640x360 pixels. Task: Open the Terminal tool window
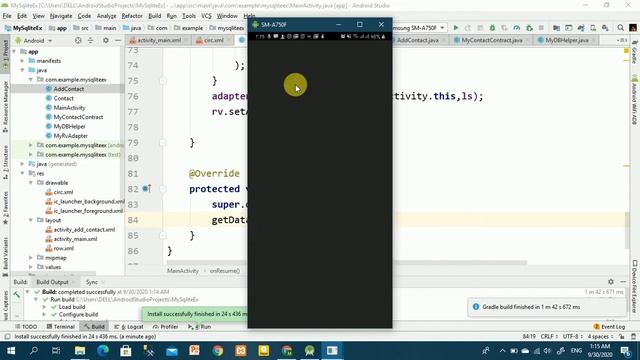coord(60,327)
